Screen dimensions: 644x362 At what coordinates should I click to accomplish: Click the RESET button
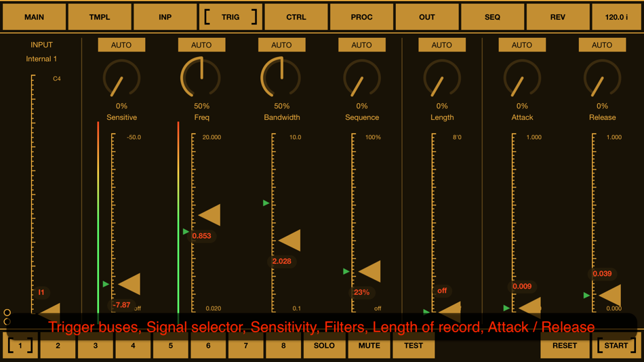click(x=565, y=346)
